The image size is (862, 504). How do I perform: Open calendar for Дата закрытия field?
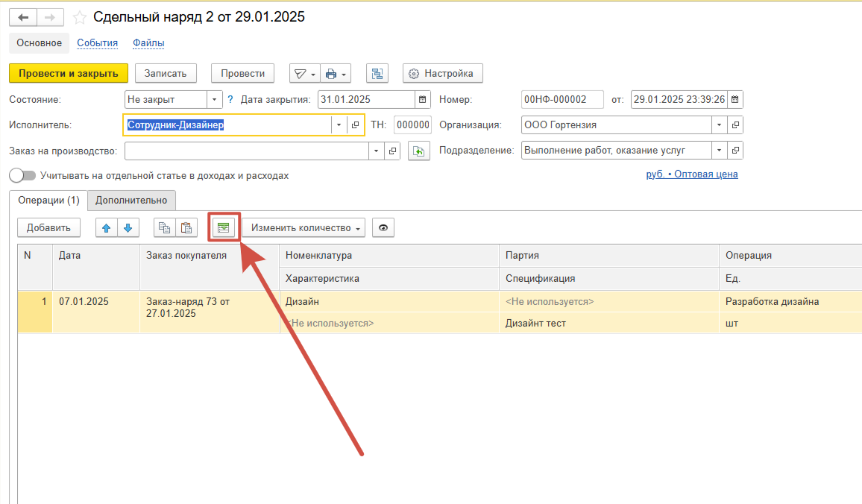[423, 99]
